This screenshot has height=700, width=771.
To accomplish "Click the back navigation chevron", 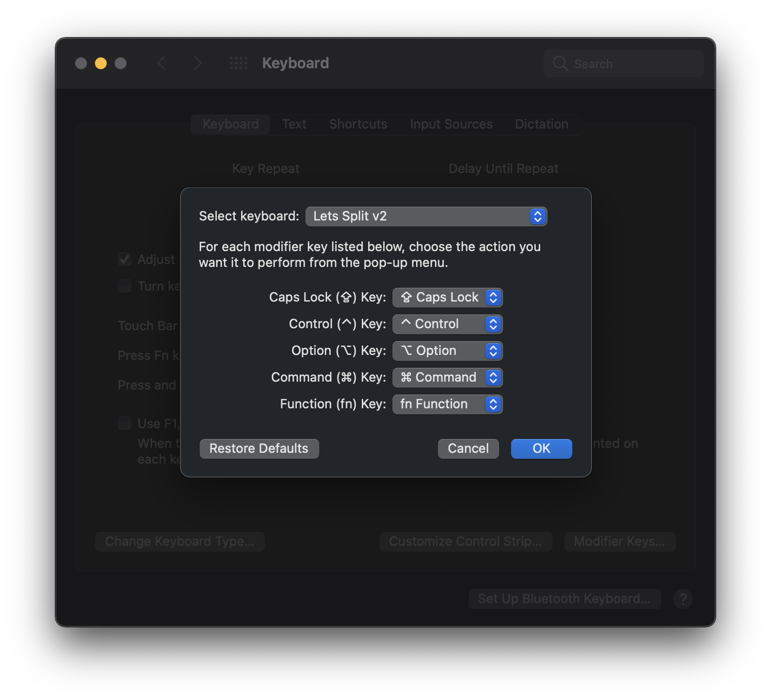I will pyautogui.click(x=162, y=63).
